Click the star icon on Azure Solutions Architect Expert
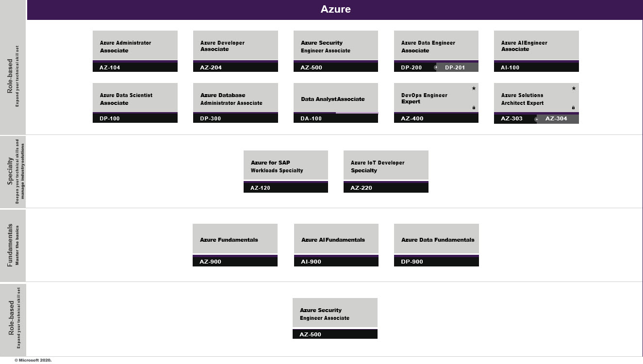This screenshot has height=364, width=643. tap(574, 88)
